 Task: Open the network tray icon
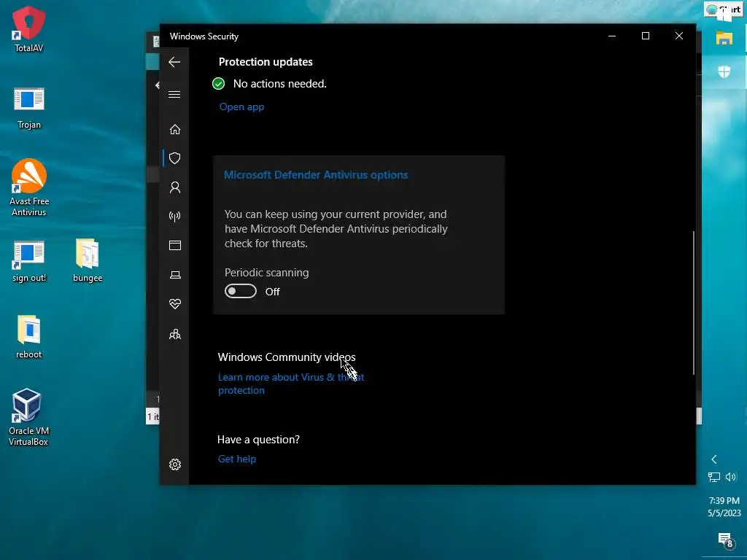(x=713, y=477)
